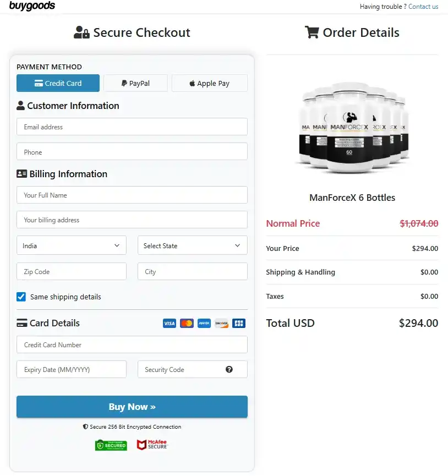The image size is (448, 476).
Task: Click the McAfee SECURE badge
Action: 152,444
